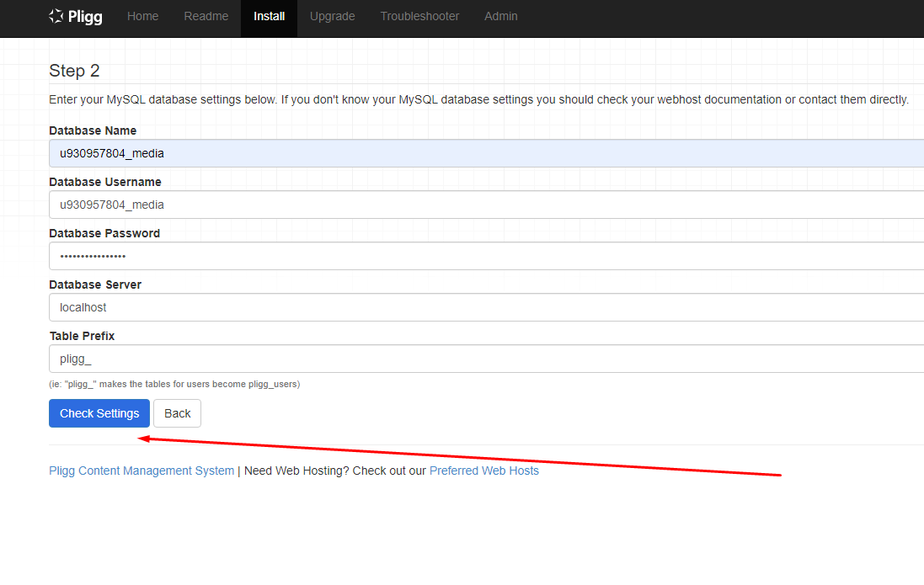The height and width of the screenshot is (585, 924).
Task: Click the Table Prefix input showing pligg_
Action: [337, 358]
